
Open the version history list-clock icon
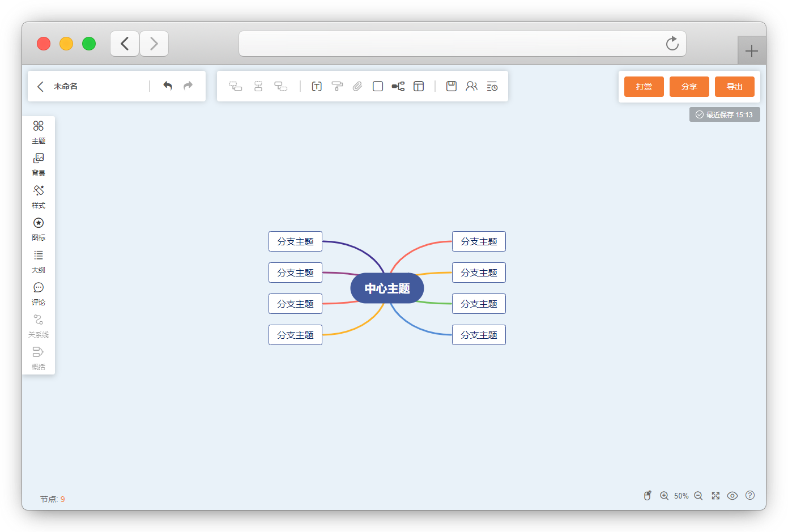tap(492, 86)
